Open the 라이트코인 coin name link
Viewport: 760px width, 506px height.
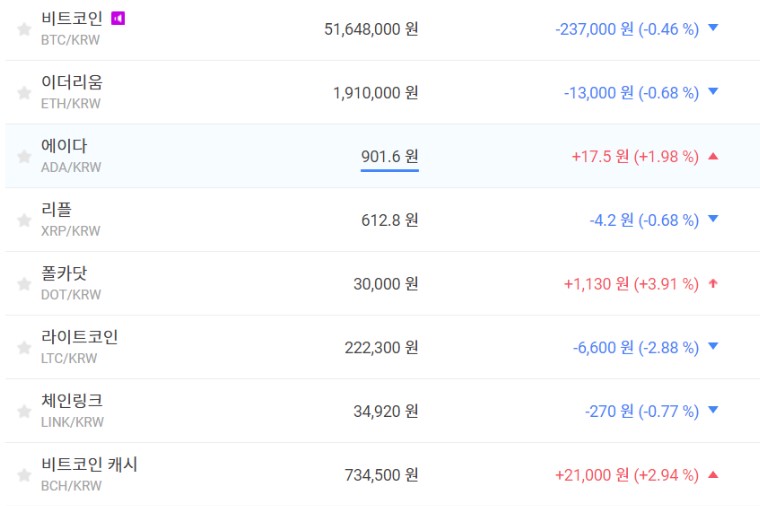click(x=79, y=337)
